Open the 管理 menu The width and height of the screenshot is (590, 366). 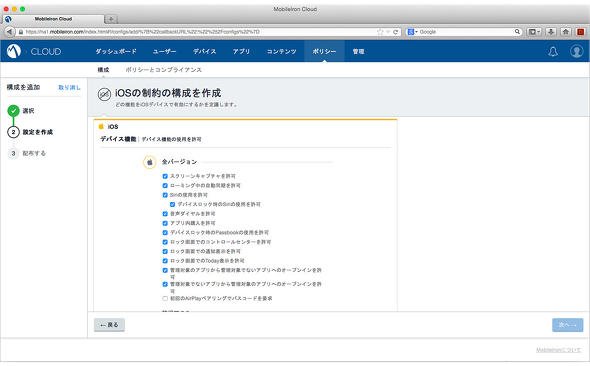tap(358, 52)
